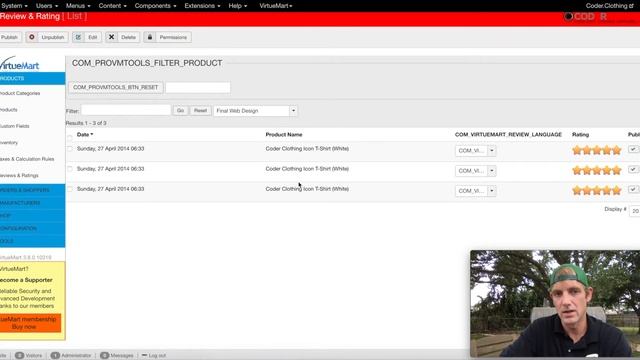This screenshot has width=640, height=360.
Task: Click the Filter text input field
Action: pyautogui.click(x=126, y=110)
